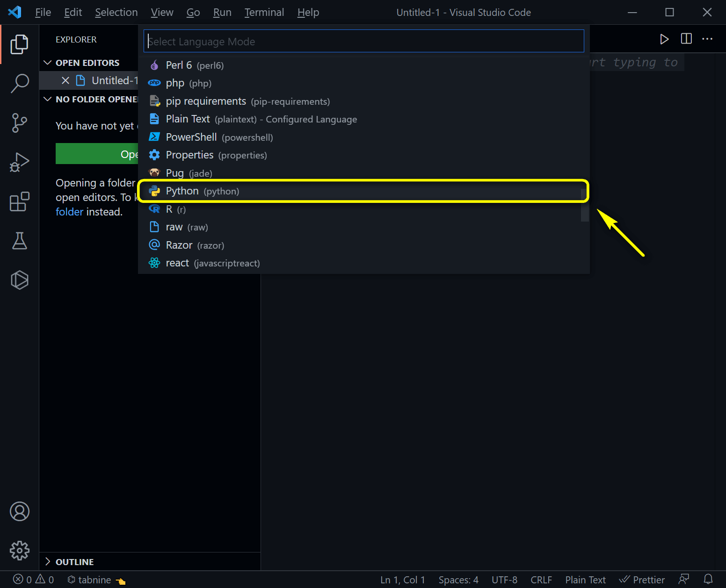Select Perl 6 language mode

pos(363,65)
